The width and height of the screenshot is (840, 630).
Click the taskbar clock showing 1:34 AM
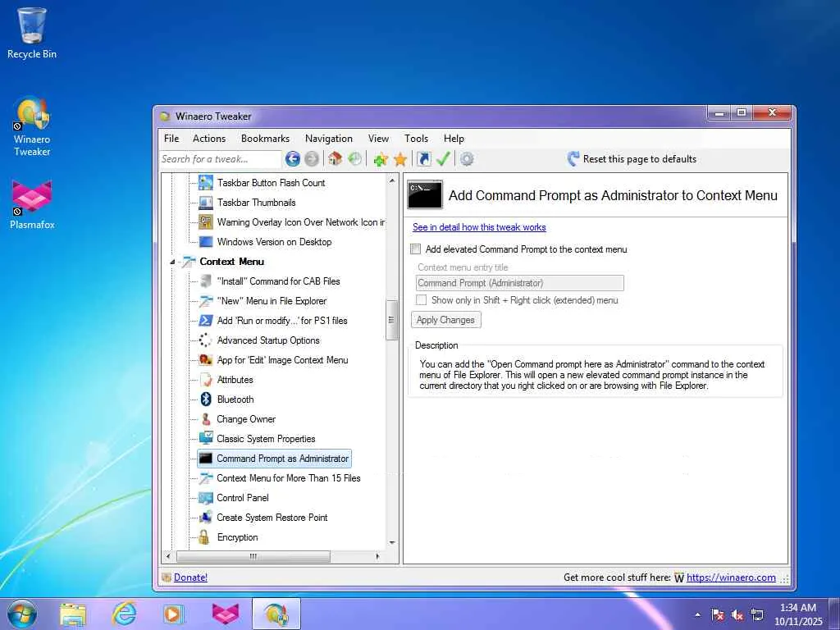click(x=798, y=614)
